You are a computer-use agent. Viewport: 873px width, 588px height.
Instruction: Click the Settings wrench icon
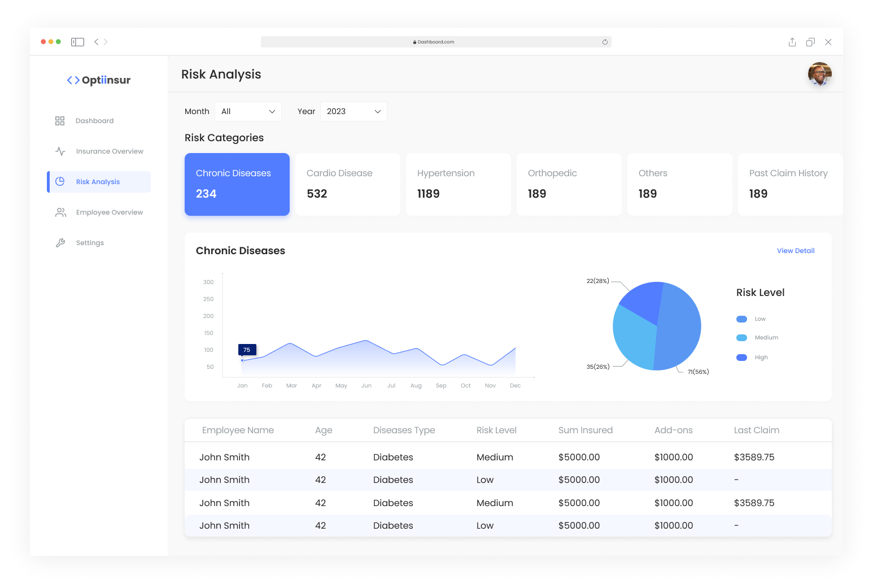(60, 243)
